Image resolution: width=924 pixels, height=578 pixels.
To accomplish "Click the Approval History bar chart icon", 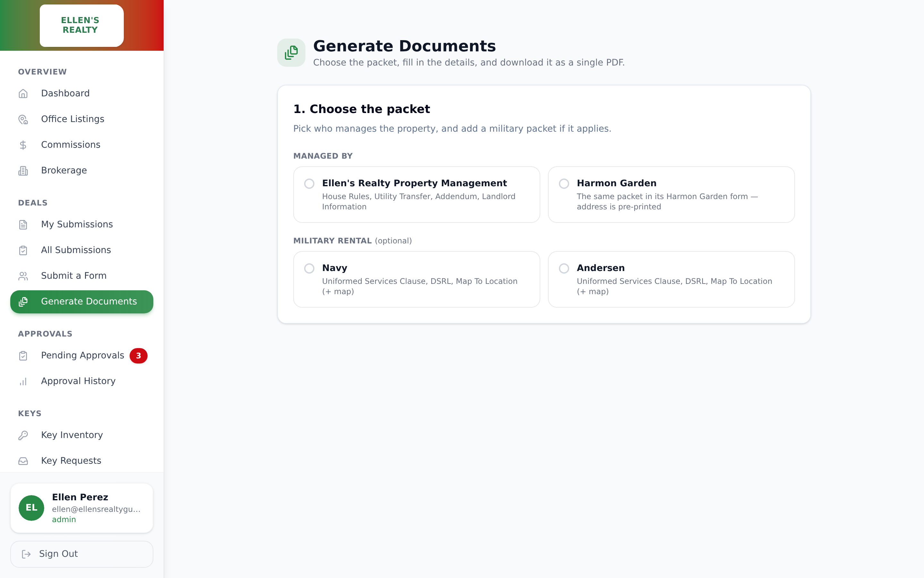I will pyautogui.click(x=23, y=381).
